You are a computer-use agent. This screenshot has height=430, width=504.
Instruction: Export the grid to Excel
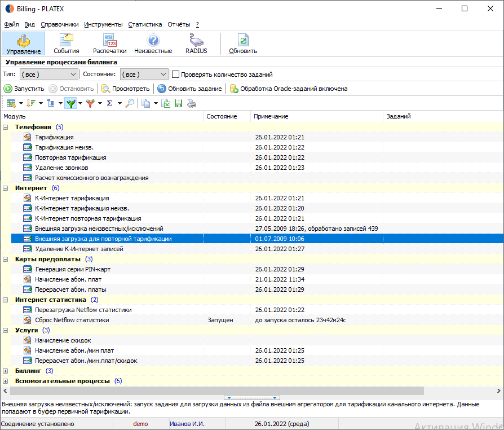tap(166, 103)
